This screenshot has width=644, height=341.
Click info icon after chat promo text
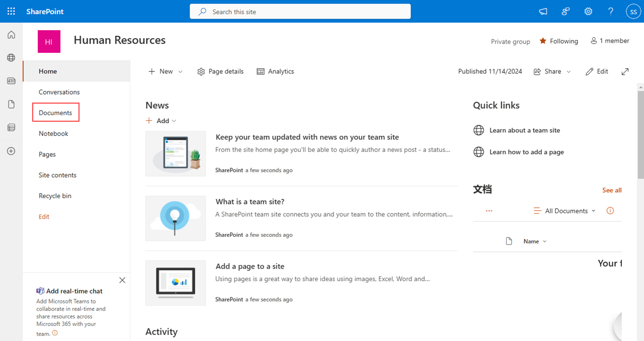coord(55,333)
